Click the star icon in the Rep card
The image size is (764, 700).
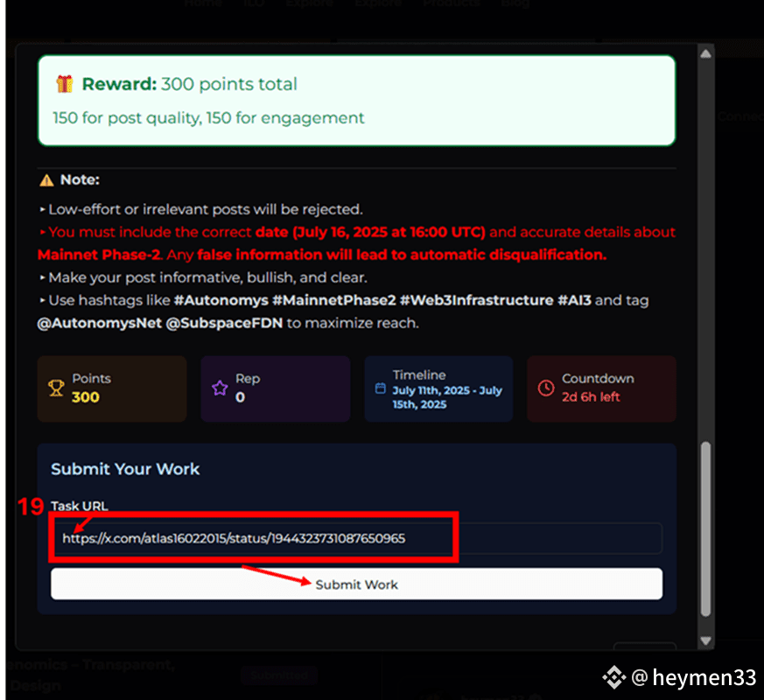pos(220,388)
